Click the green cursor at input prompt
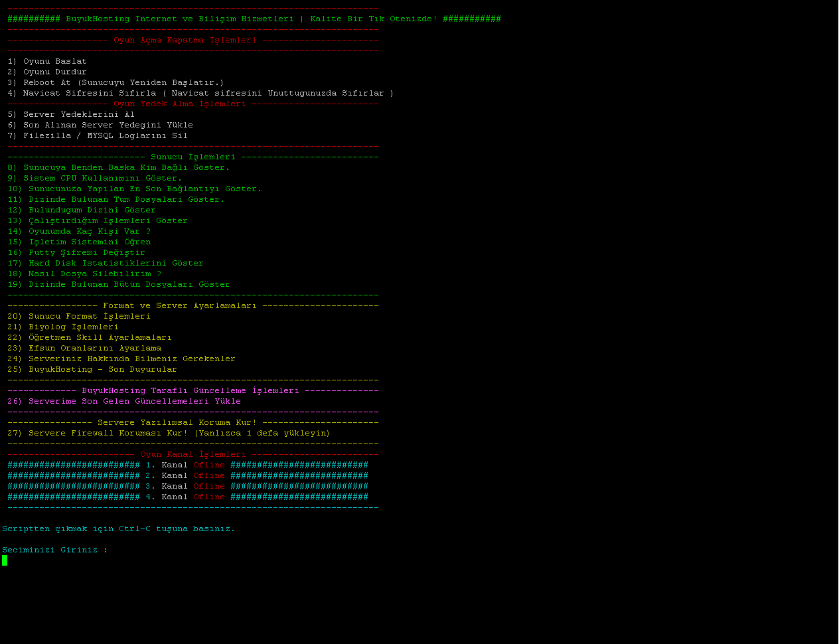The width and height of the screenshot is (839, 644). tap(5, 560)
